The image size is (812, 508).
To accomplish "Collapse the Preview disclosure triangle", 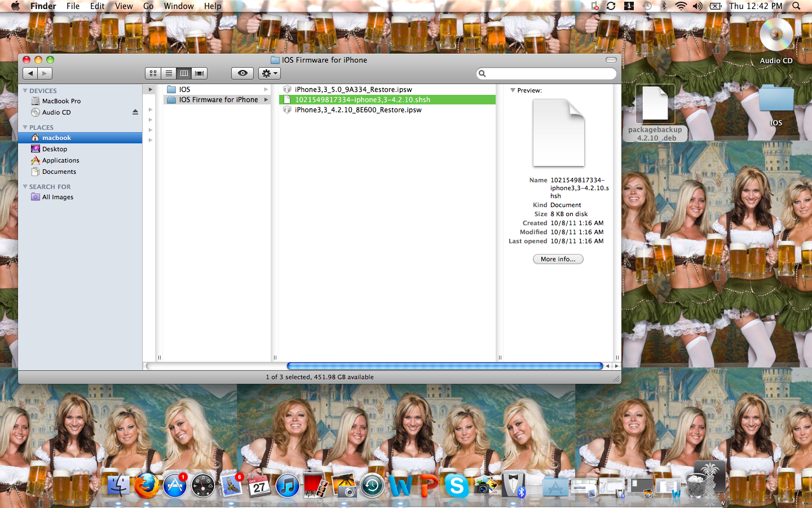I will coord(513,90).
